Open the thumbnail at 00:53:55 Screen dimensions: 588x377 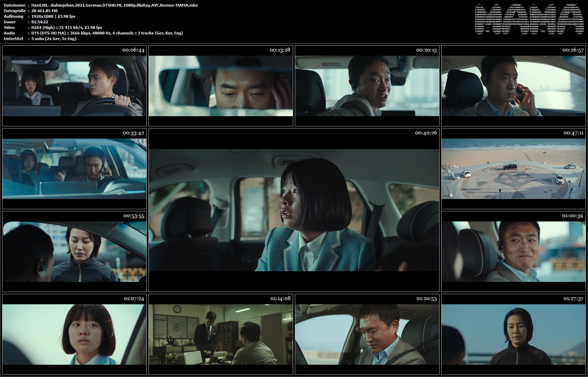point(74,251)
